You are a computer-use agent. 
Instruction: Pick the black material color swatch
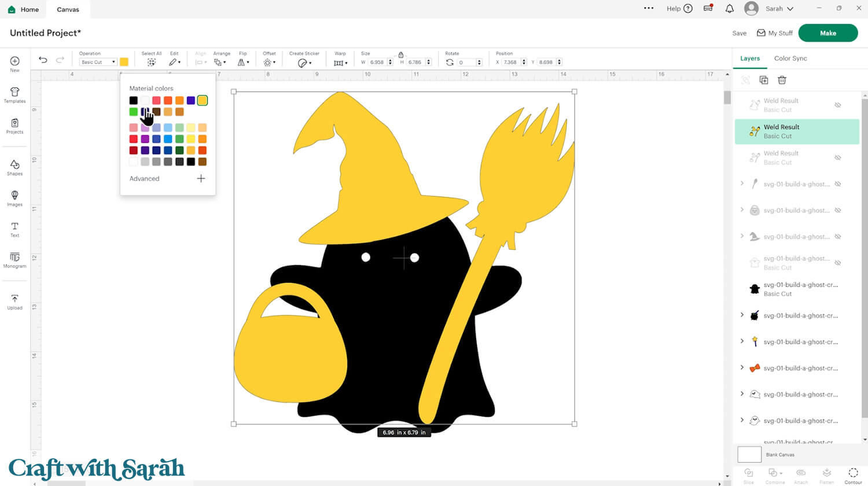point(134,101)
